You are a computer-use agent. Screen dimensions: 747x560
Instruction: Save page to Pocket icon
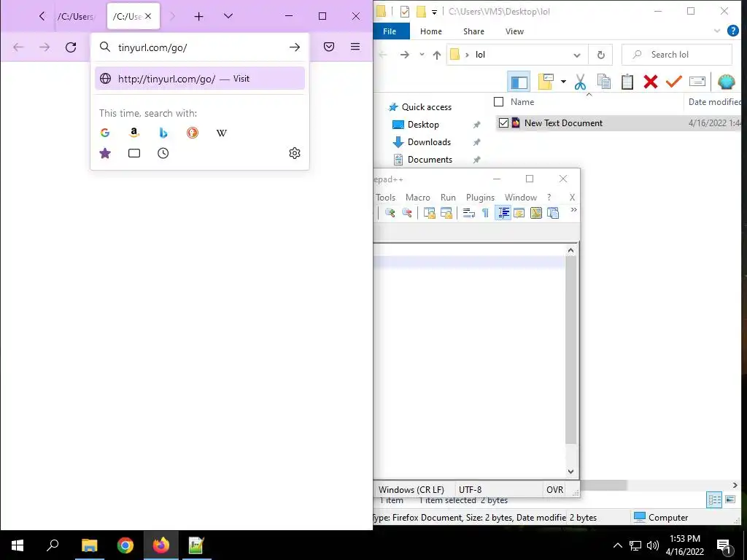coord(329,47)
